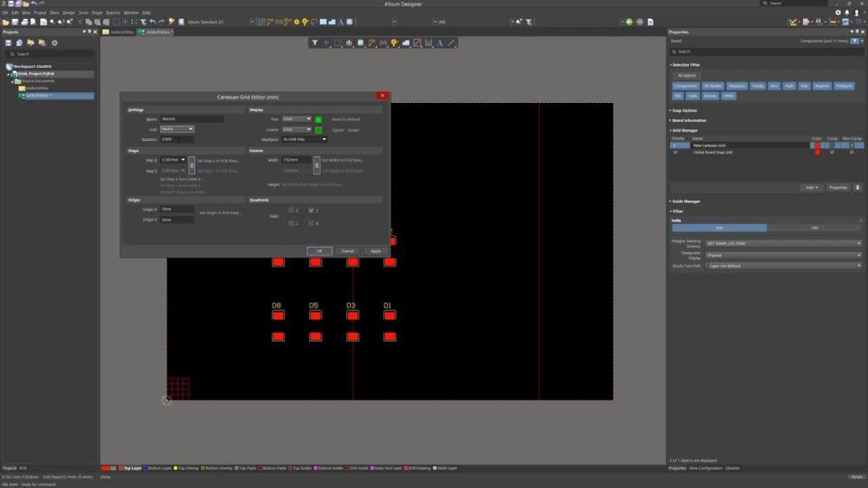Click Set Step X in PCB View link

click(x=218, y=161)
